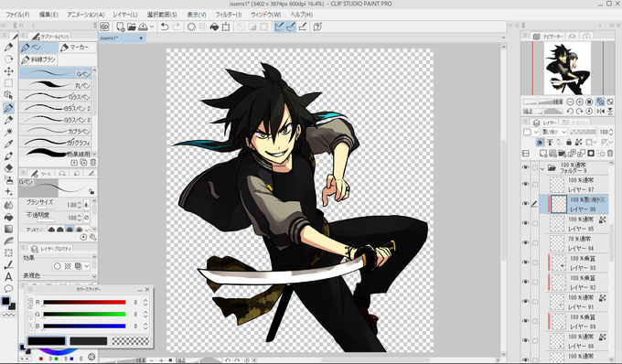
Task: Select the ペン sub tool group
Action: pos(38,48)
